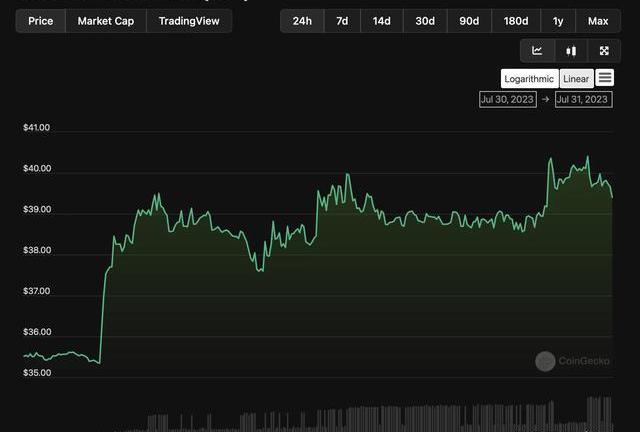Select the 1y time range
640x432 pixels.
point(558,21)
